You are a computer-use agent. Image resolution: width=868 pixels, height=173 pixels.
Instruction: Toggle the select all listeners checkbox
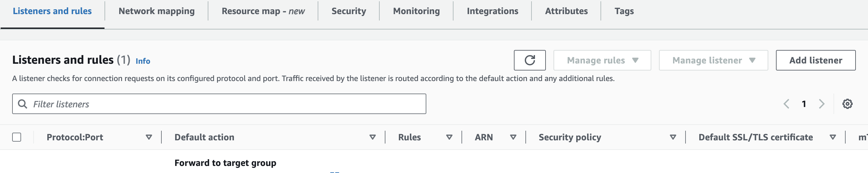point(17,137)
